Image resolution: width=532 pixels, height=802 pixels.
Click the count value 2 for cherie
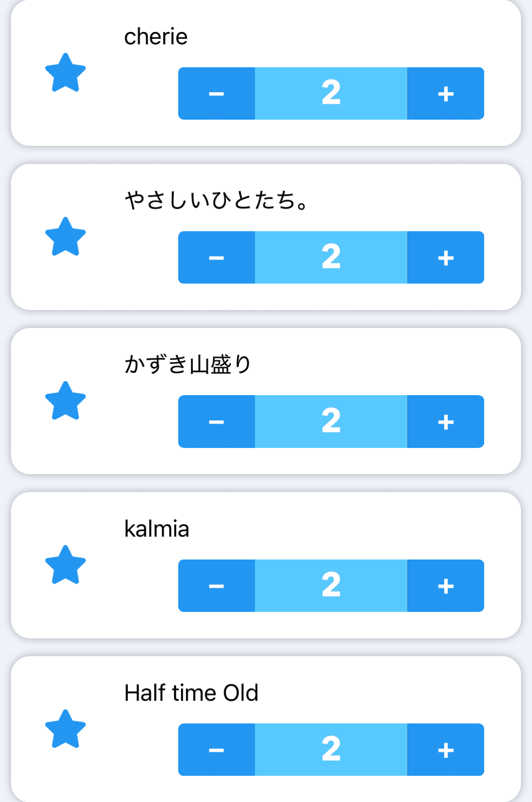click(x=331, y=93)
